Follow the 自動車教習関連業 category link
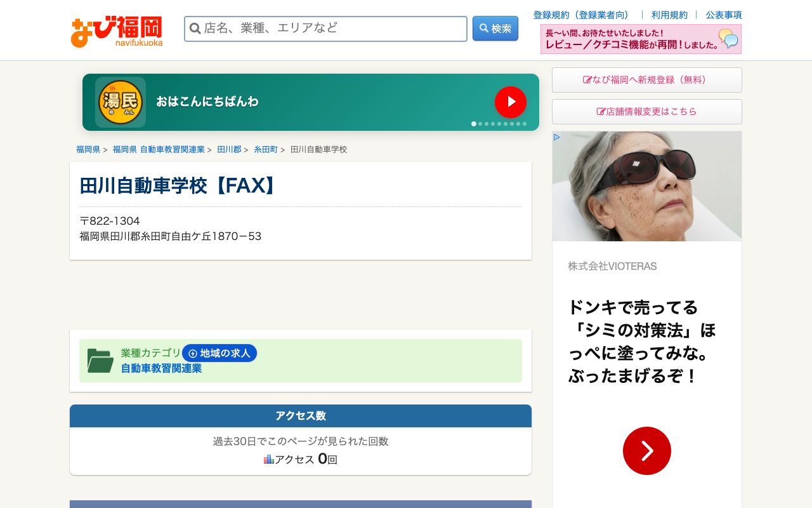The width and height of the screenshot is (812, 508). 161,368
